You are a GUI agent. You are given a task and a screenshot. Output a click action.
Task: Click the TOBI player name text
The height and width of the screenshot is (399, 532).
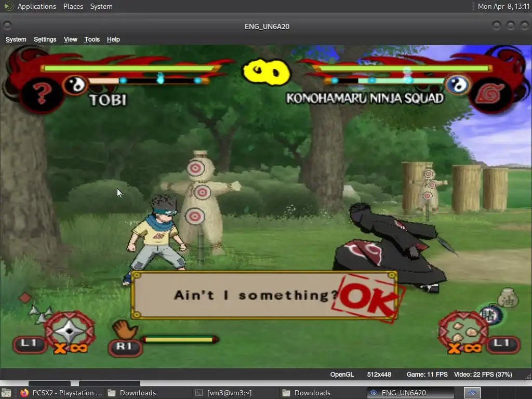coord(108,100)
